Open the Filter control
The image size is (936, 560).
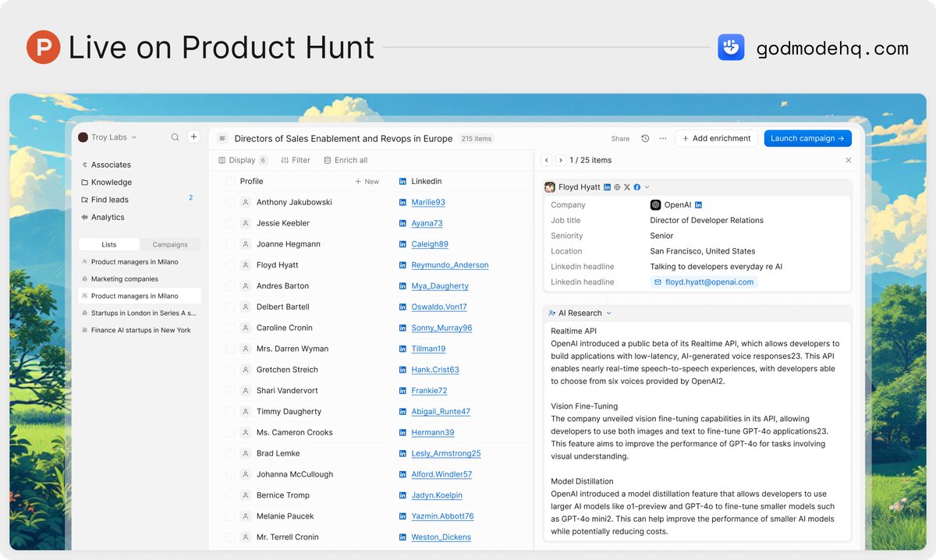[296, 160]
